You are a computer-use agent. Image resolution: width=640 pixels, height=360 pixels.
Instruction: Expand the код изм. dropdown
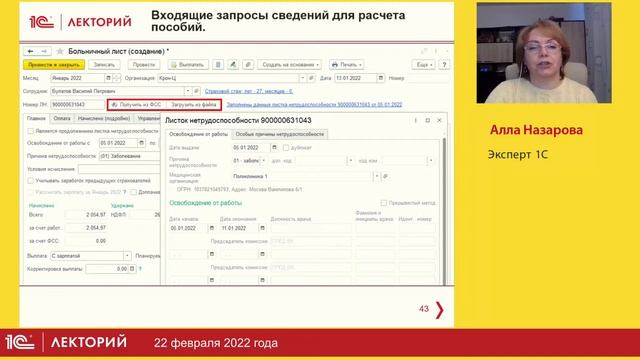tap(431, 160)
